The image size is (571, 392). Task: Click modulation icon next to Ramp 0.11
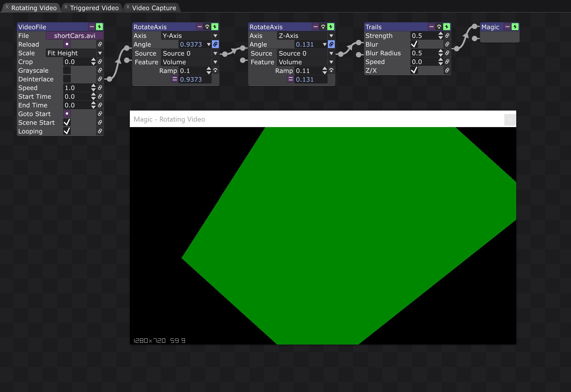tap(331, 70)
